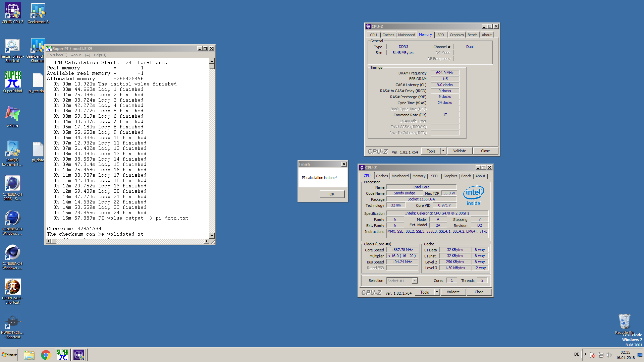Open About tab in lower CPU-Z window
The width and height of the screenshot is (644, 362).
480,176
